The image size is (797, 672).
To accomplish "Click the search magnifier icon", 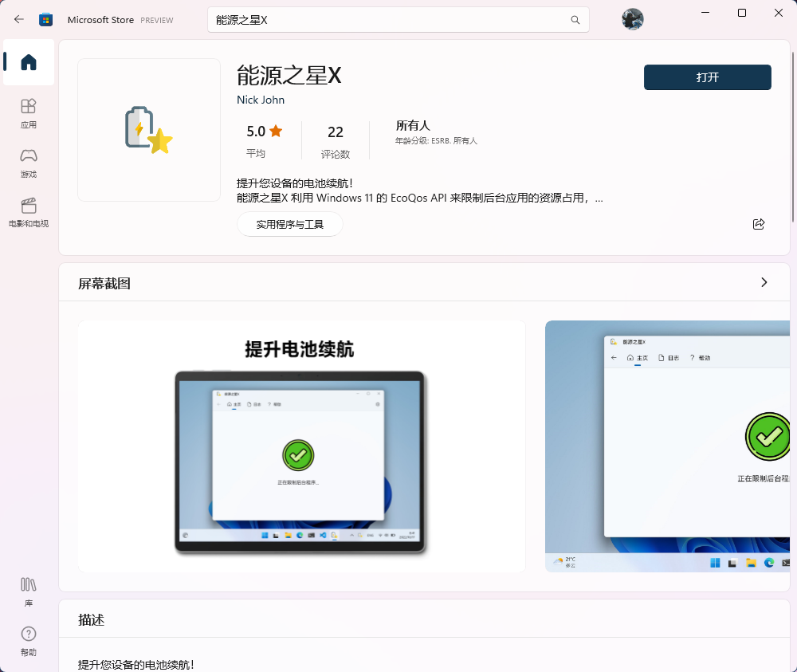I will (x=575, y=20).
